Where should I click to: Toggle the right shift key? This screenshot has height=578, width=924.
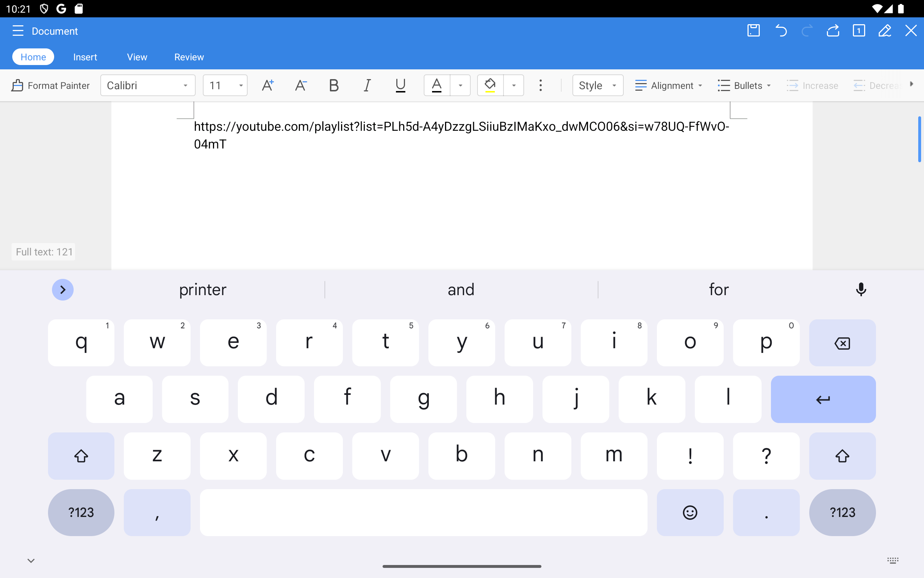coord(842,456)
